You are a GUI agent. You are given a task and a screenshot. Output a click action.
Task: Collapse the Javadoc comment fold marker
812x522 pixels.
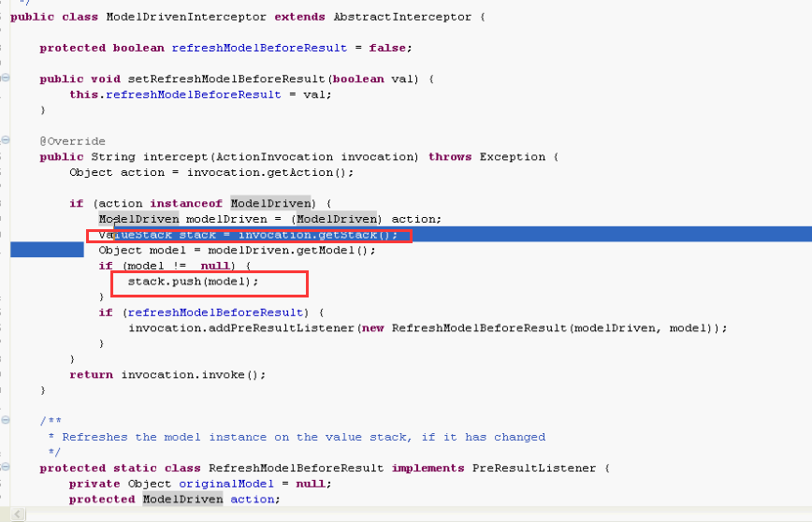pyautogui.click(x=6, y=420)
